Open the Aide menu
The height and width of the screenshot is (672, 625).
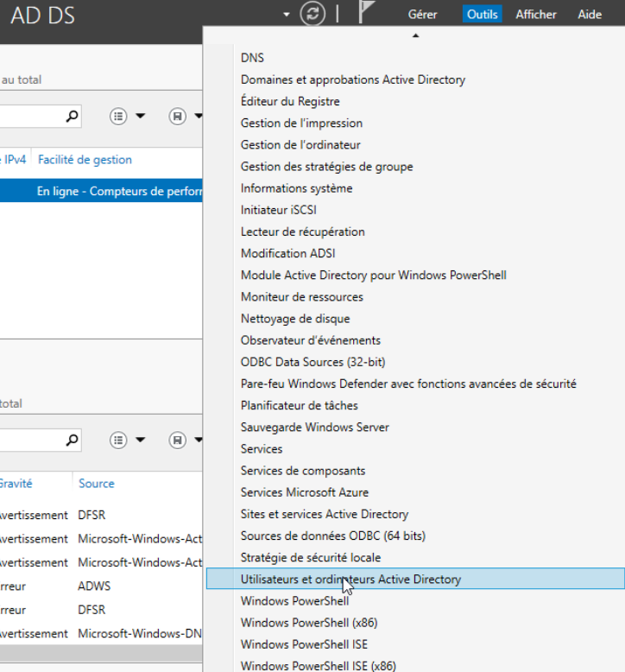click(x=590, y=15)
